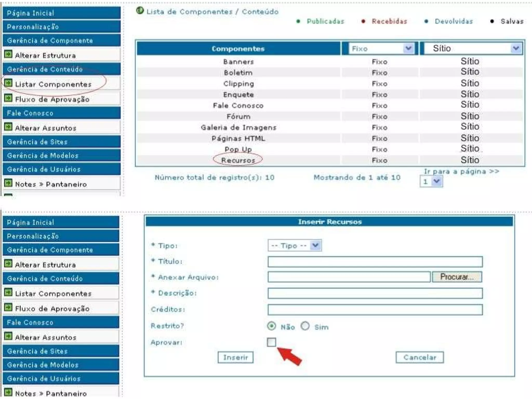Screen dimensions: 532x399
Task: Open the Fixo filter dropdown
Action: pos(408,48)
